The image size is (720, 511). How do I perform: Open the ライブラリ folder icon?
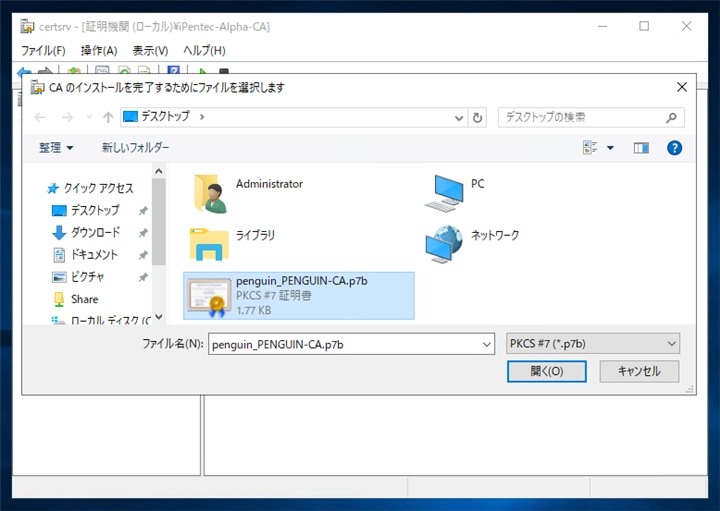click(209, 244)
